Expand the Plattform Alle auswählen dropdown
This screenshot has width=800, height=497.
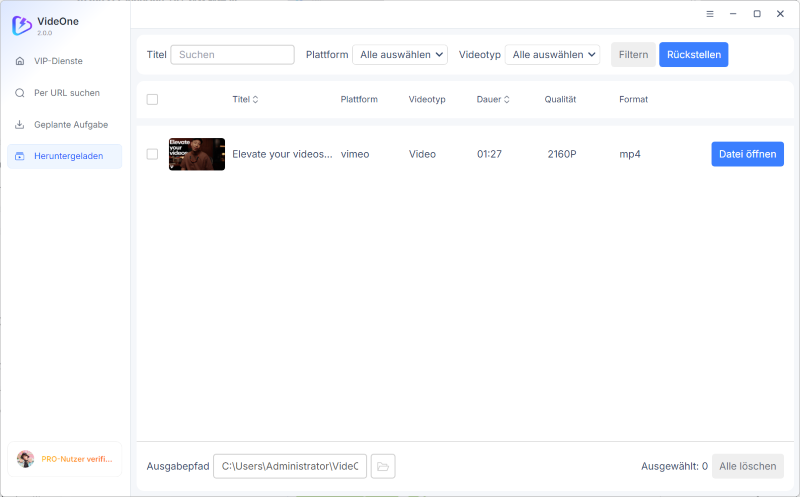click(400, 55)
